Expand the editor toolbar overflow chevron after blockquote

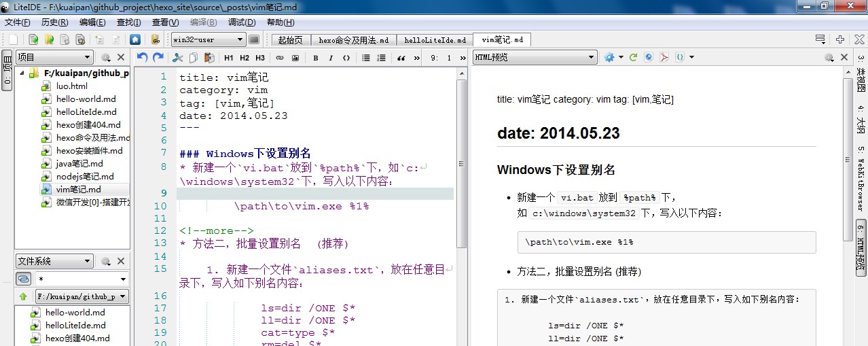tap(416, 58)
